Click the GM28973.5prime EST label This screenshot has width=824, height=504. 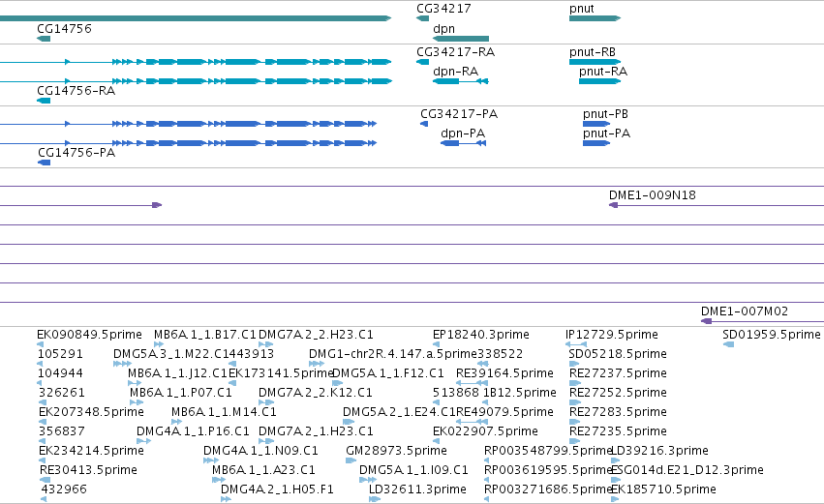(x=396, y=451)
